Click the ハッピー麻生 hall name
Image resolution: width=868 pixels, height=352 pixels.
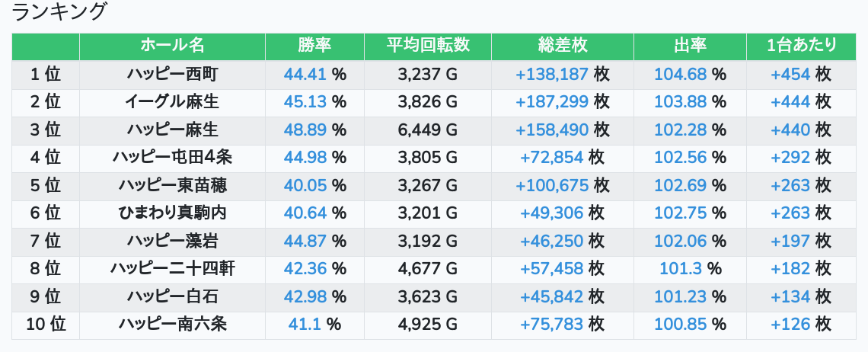[172, 130]
